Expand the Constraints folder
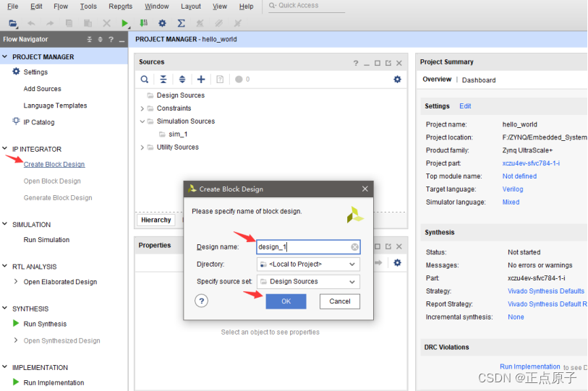588x391 pixels. pos(142,108)
